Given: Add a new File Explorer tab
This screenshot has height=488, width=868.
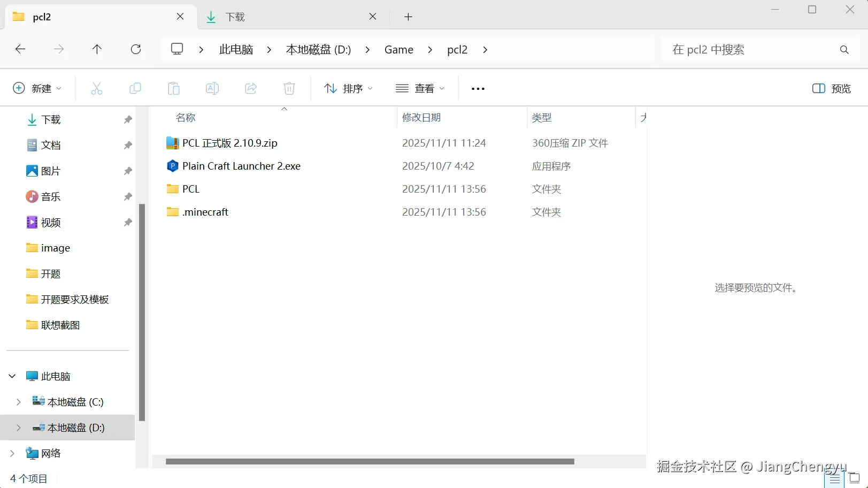Looking at the screenshot, I should [408, 17].
